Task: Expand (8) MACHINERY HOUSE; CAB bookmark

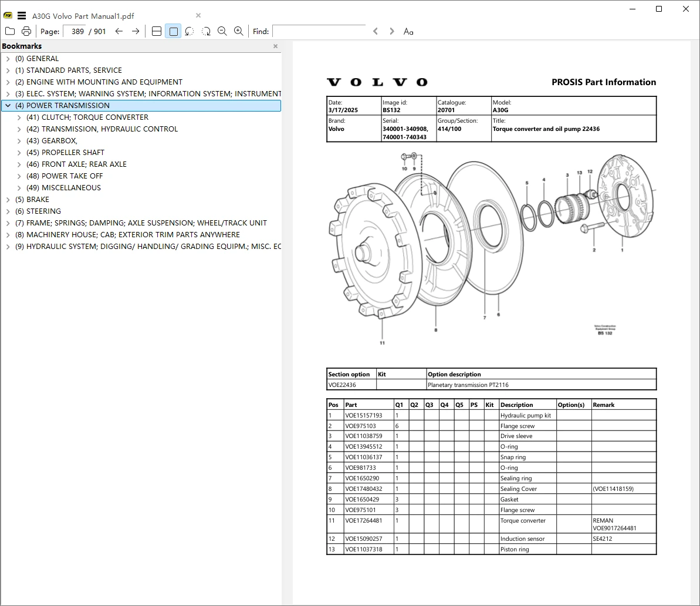Action: [8, 235]
